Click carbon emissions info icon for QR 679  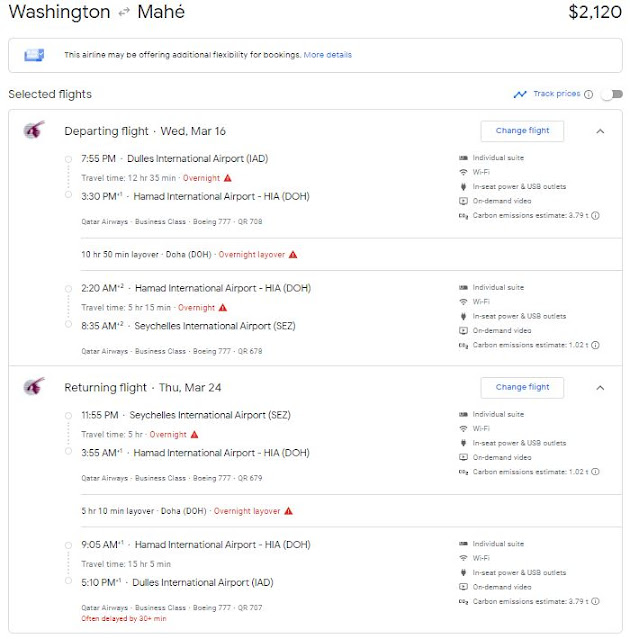[x=596, y=471]
